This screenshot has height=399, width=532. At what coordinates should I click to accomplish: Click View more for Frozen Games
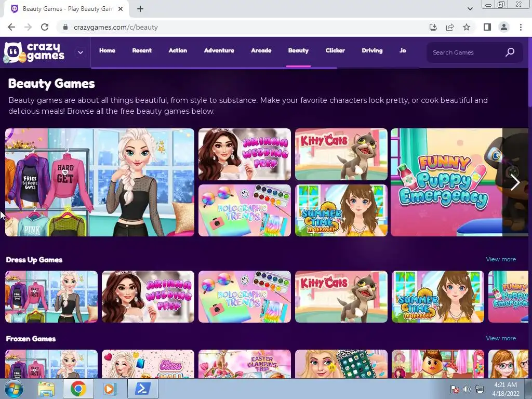[501, 338]
